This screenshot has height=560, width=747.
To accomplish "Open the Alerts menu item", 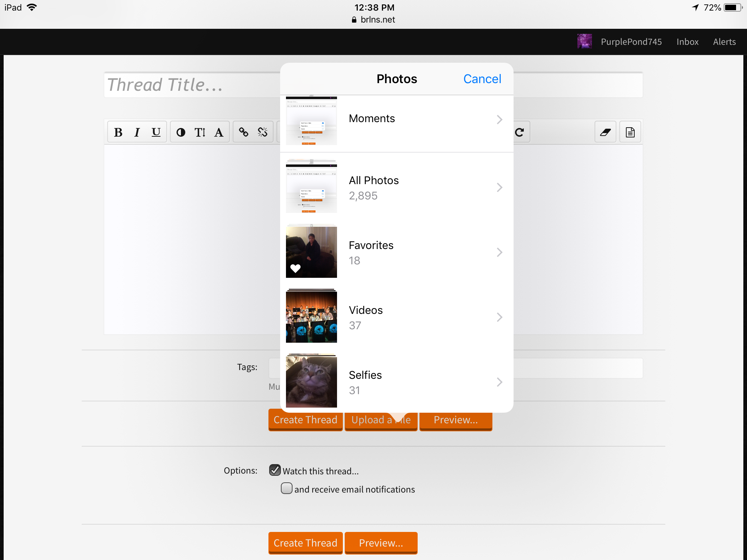I will tap(724, 42).
